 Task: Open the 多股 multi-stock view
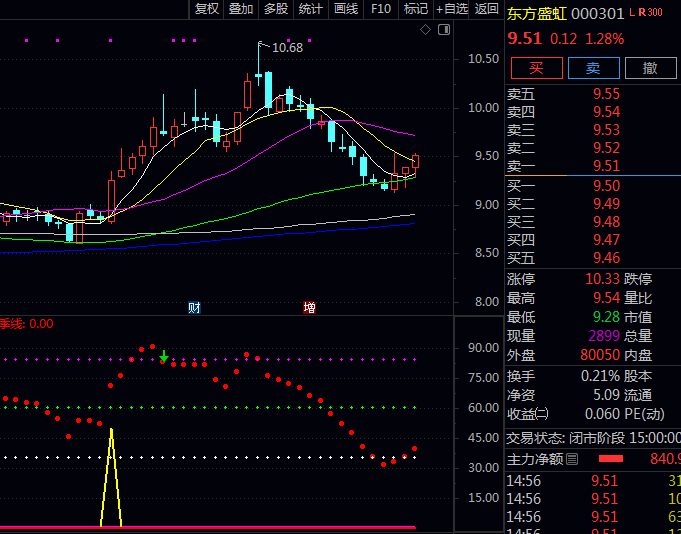(276, 9)
